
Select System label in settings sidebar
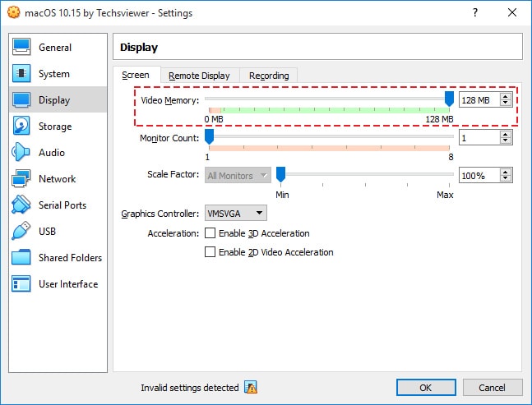54,74
